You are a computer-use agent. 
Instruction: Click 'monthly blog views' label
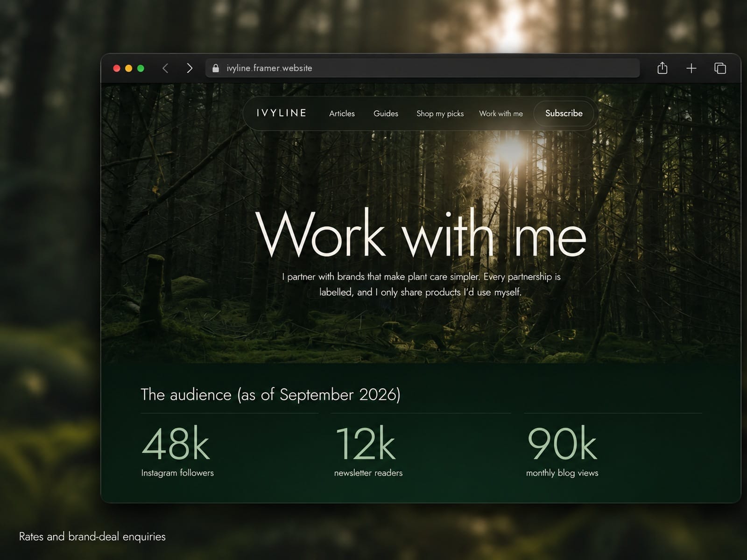[x=562, y=473]
